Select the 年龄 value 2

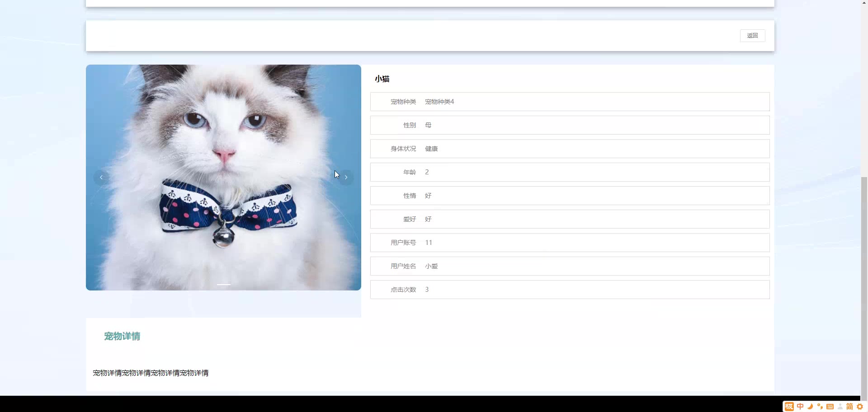(427, 172)
